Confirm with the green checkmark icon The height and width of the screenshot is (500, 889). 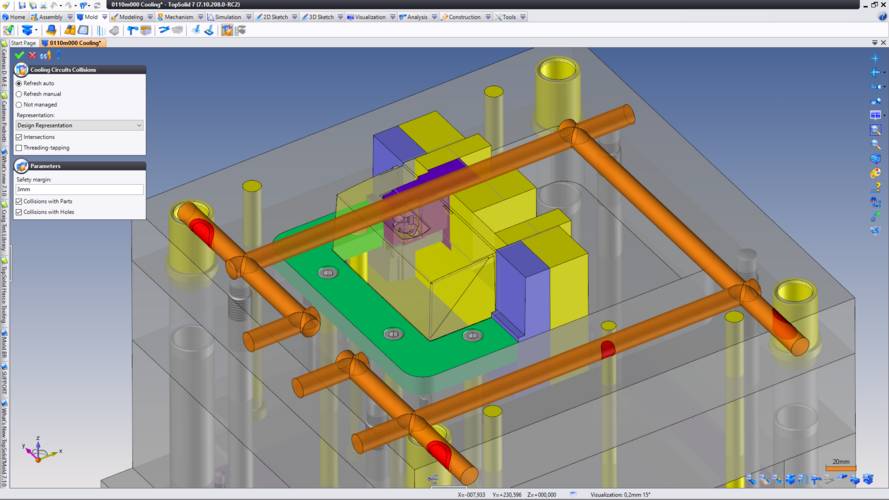pyautogui.click(x=19, y=56)
